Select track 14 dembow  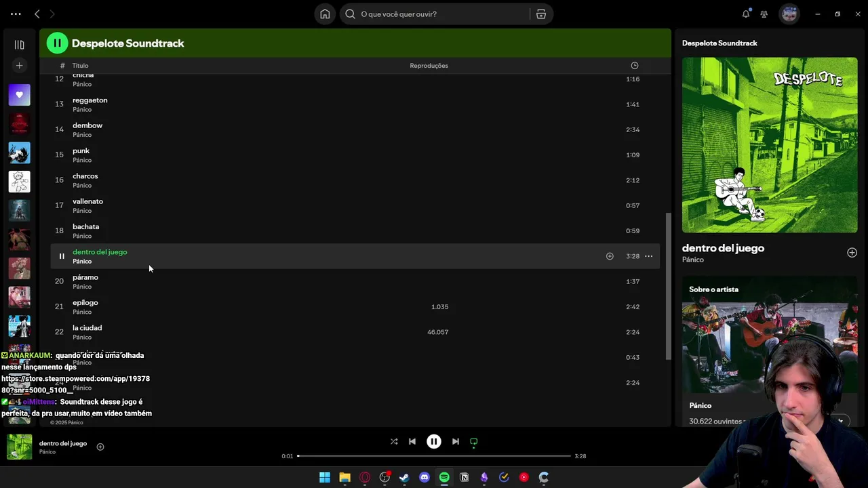point(355,129)
